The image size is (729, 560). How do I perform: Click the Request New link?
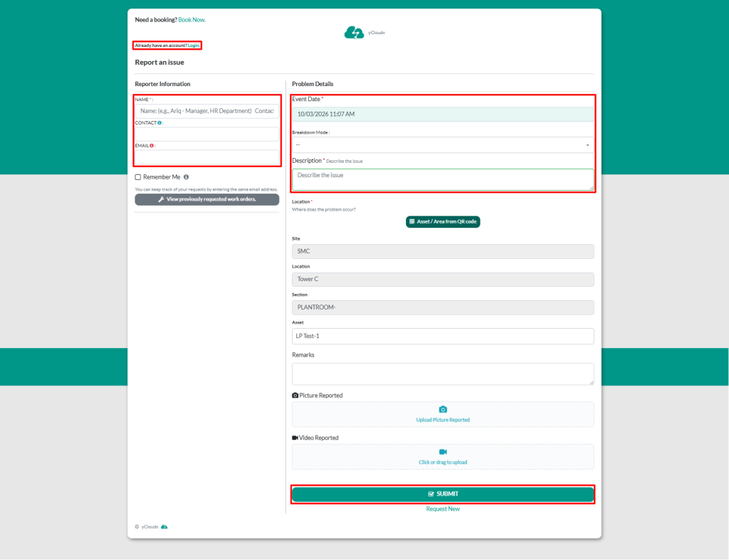click(x=443, y=509)
